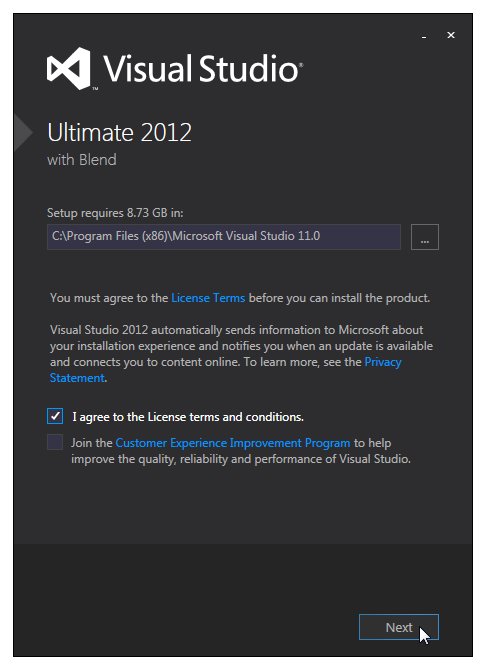The image size is (486, 671).
Task: Click the gray triangle marker beside Ultimate 2012
Action: pos(23,133)
